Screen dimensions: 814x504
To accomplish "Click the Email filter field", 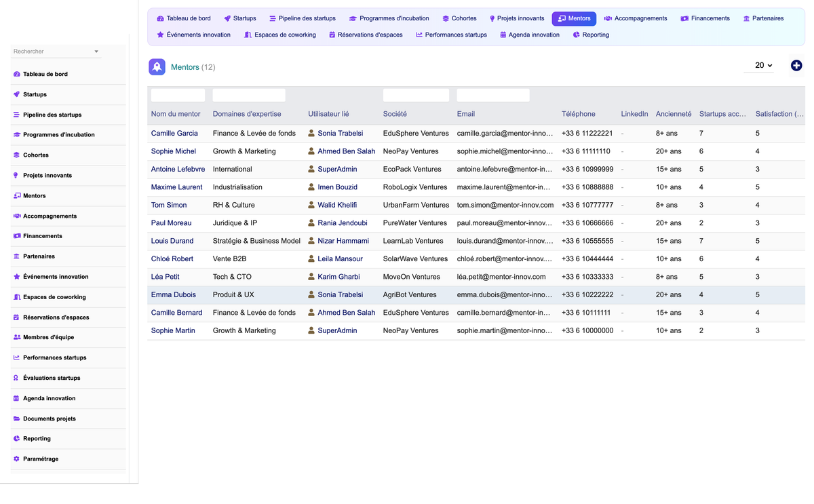I will pyautogui.click(x=493, y=96).
